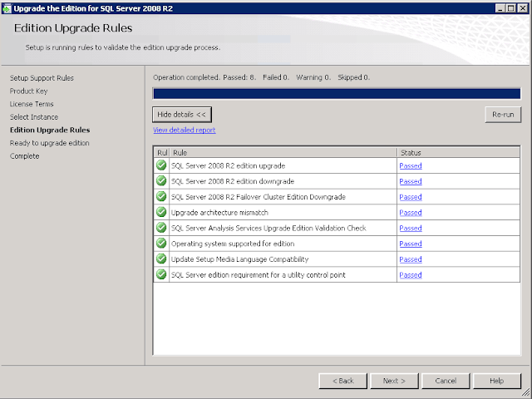Click the green check icon for edition downgrade rule
The image size is (532, 399).
[x=161, y=181]
